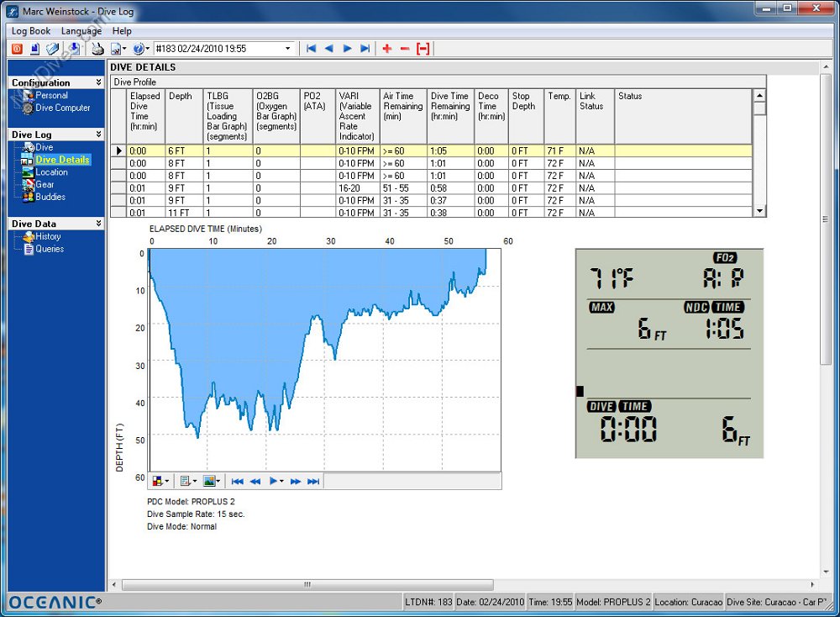Viewport: 840px width, 617px height.
Task: Click the blue document icon in toolbar
Action: 34,49
